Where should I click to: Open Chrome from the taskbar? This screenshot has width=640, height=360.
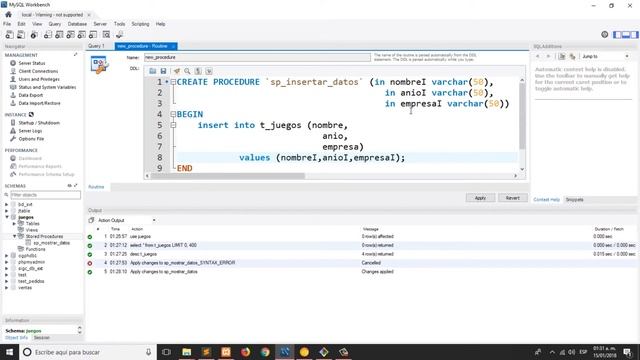click(265, 352)
